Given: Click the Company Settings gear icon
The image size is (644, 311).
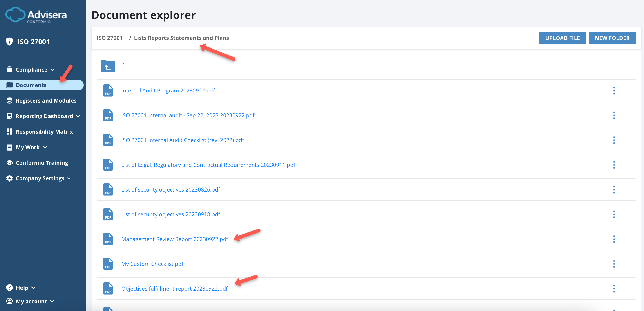Looking at the screenshot, I should 9,178.
